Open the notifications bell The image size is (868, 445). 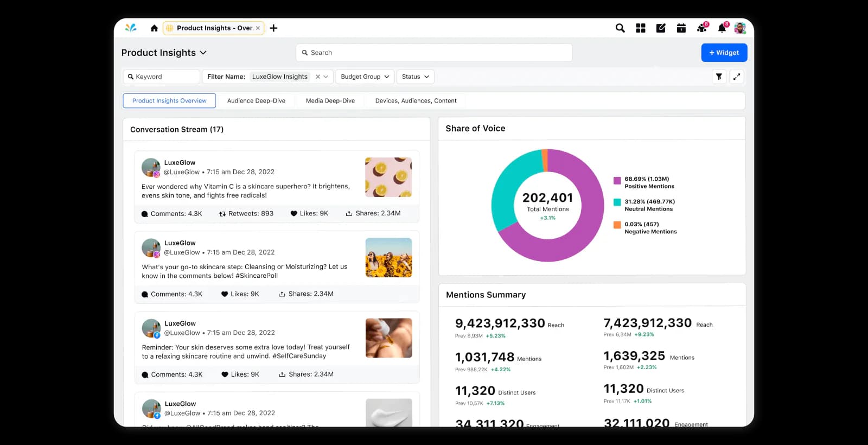722,28
